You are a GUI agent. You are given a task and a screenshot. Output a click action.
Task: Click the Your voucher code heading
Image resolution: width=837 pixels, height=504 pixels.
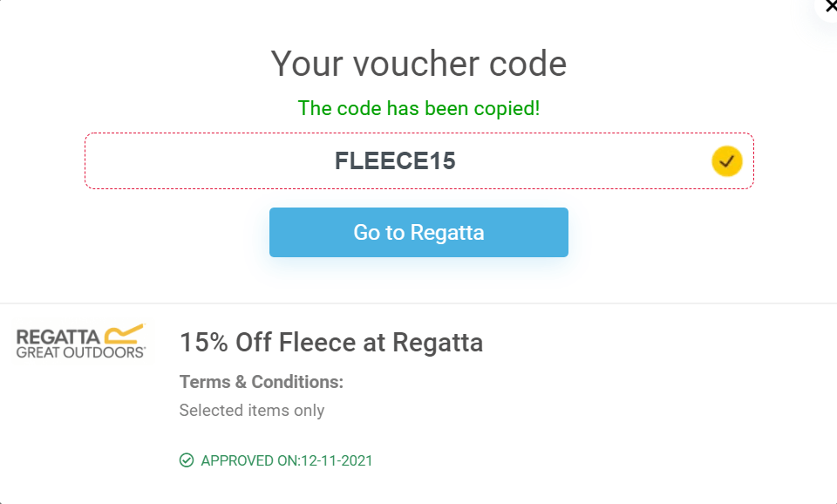coord(418,64)
